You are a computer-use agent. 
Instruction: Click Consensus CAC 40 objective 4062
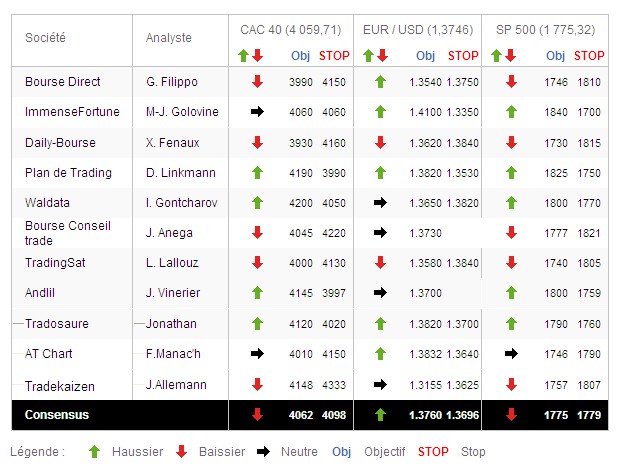pyautogui.click(x=301, y=415)
